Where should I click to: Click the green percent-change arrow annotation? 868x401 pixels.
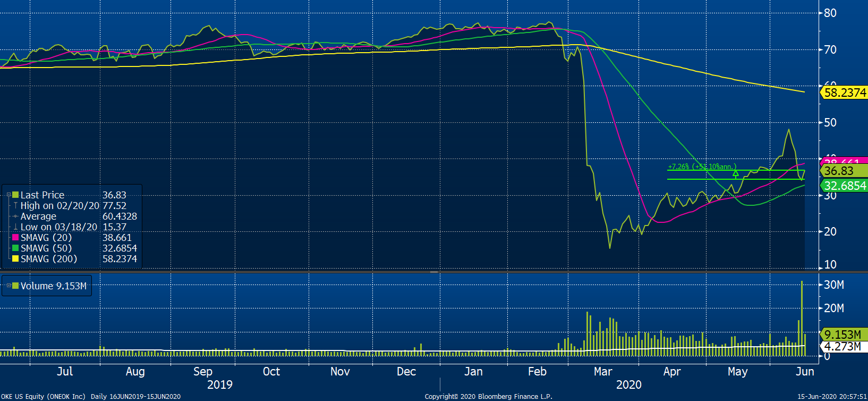[735, 173]
